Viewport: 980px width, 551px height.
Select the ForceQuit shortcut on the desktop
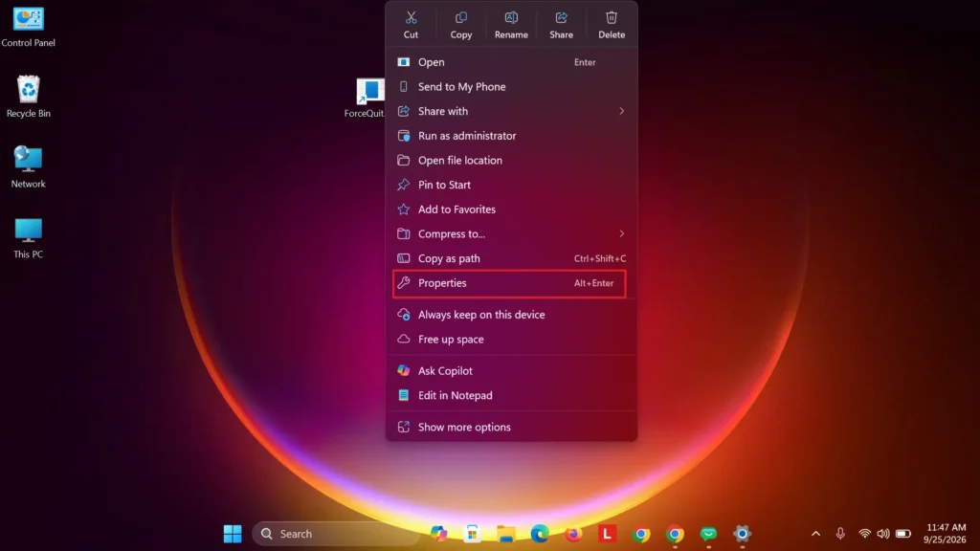[x=365, y=99]
